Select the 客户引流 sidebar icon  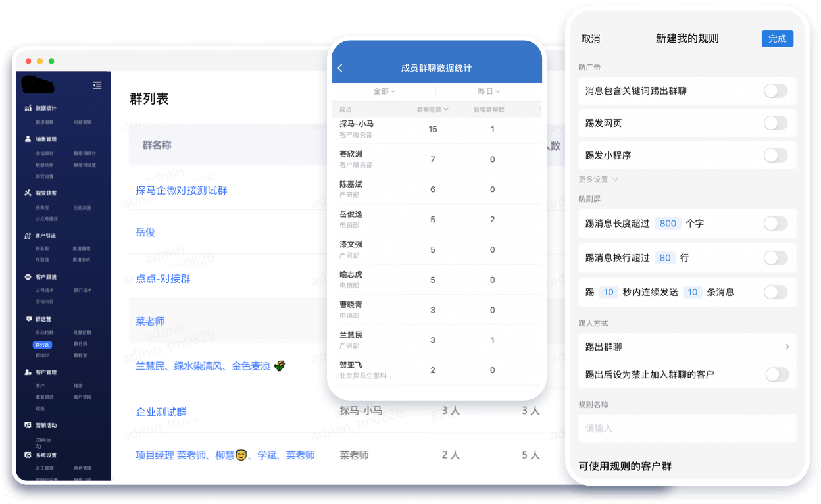pos(27,234)
